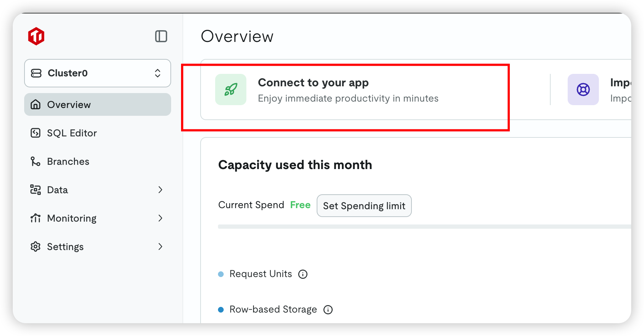This screenshot has width=644, height=336.
Task: Click the Request Units info icon
Action: coord(303,274)
